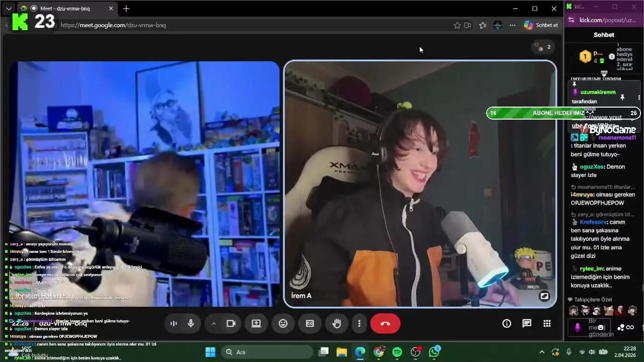Open the Meet in-call chat panel

tap(527, 323)
